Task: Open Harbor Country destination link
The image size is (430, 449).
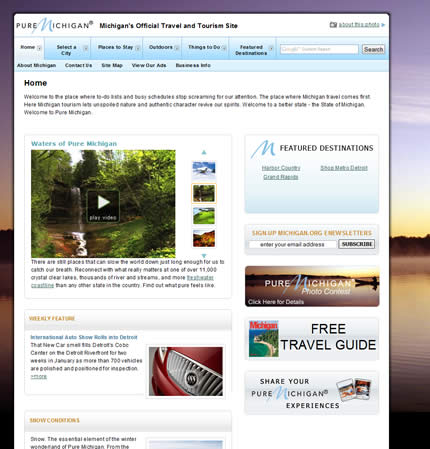Action: pos(281,168)
